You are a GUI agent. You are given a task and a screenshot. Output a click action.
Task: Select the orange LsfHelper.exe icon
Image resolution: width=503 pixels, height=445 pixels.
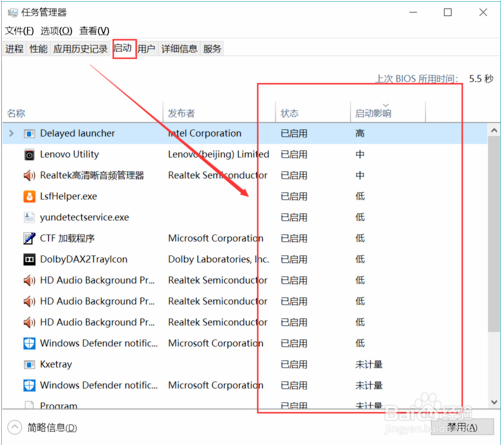29,196
